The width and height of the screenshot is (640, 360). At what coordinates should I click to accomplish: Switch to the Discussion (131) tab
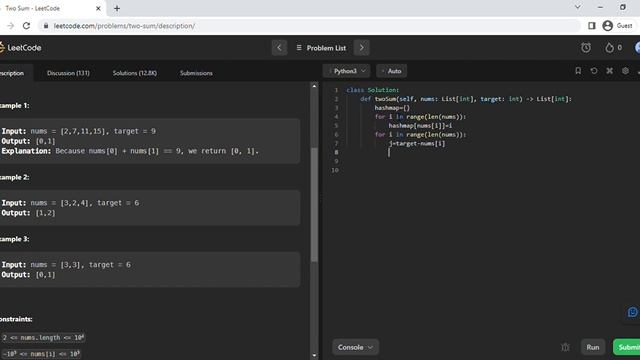[x=68, y=73]
